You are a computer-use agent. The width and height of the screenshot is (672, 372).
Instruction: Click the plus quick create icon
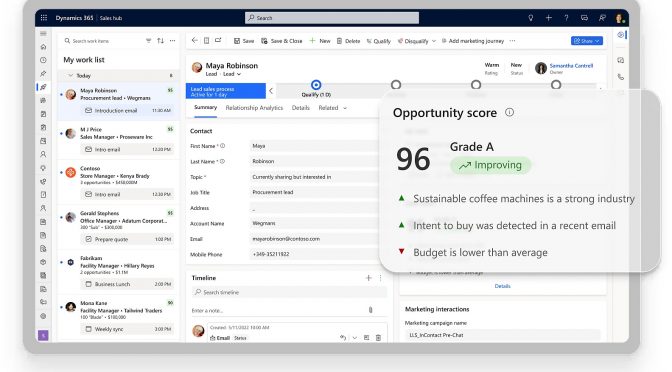pos(549,18)
